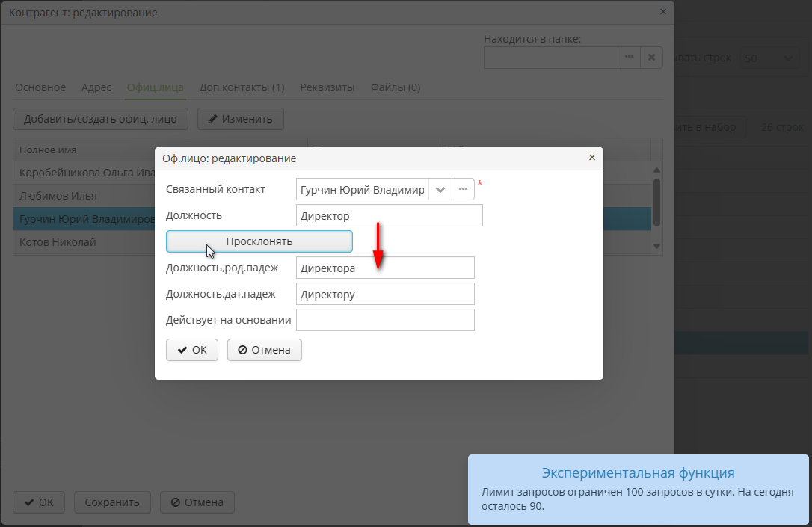Open the Доп.контакты (1) tab
Image resolution: width=812 pixels, height=527 pixels.
242,87
